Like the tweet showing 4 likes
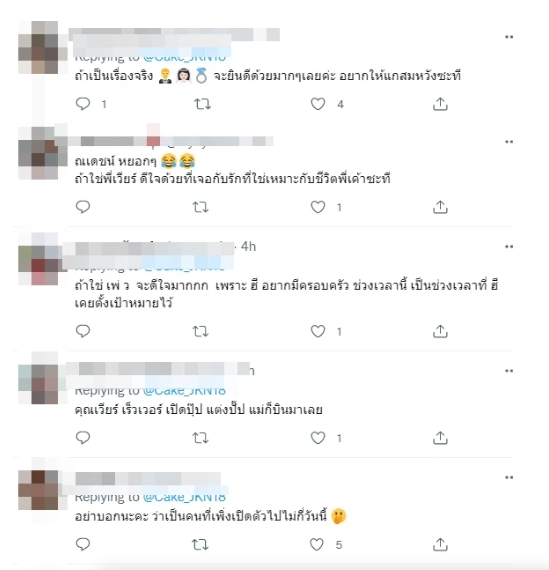 point(318,104)
